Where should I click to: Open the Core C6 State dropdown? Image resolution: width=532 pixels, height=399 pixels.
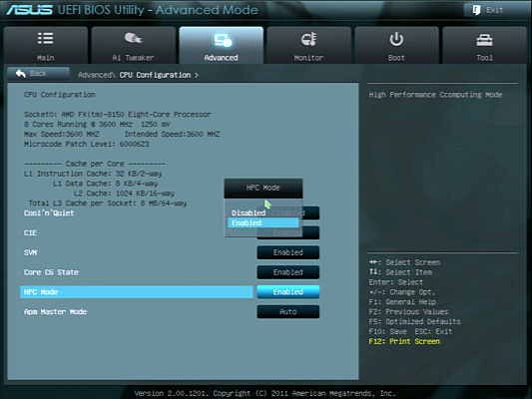288,272
